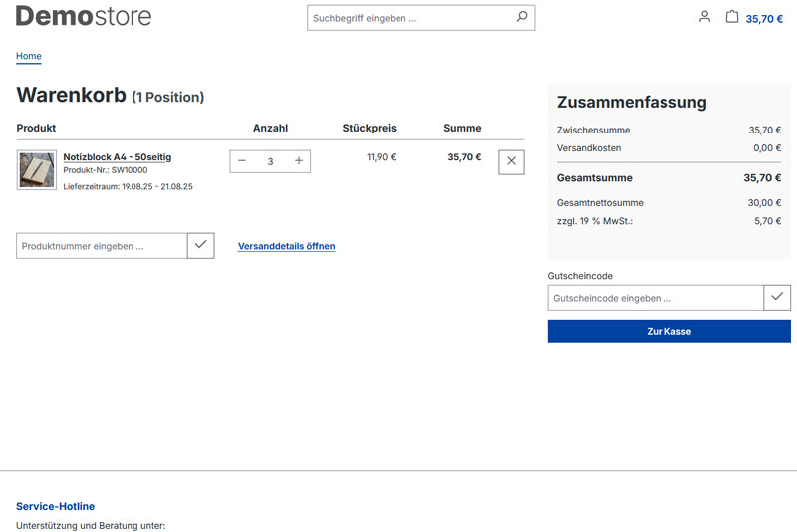Remove Notizblock A4 from cart
The image size is (797, 532).
[511, 161]
